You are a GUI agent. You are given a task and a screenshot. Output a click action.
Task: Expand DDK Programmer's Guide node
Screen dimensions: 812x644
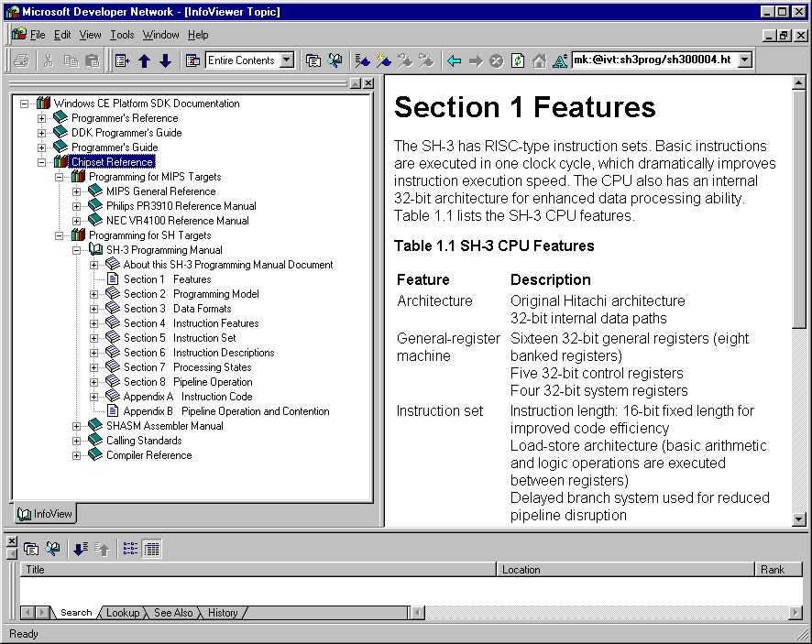(x=42, y=133)
